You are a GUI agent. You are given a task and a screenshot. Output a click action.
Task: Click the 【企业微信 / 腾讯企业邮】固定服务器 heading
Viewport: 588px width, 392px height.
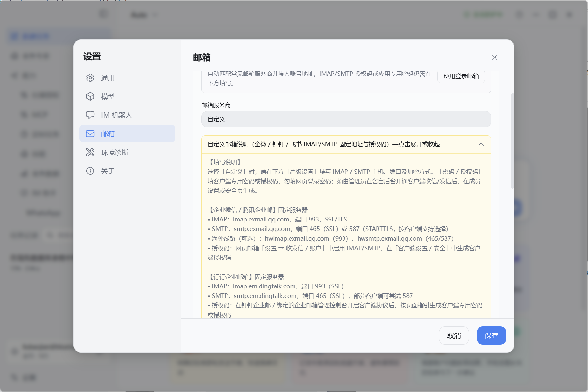258,210
